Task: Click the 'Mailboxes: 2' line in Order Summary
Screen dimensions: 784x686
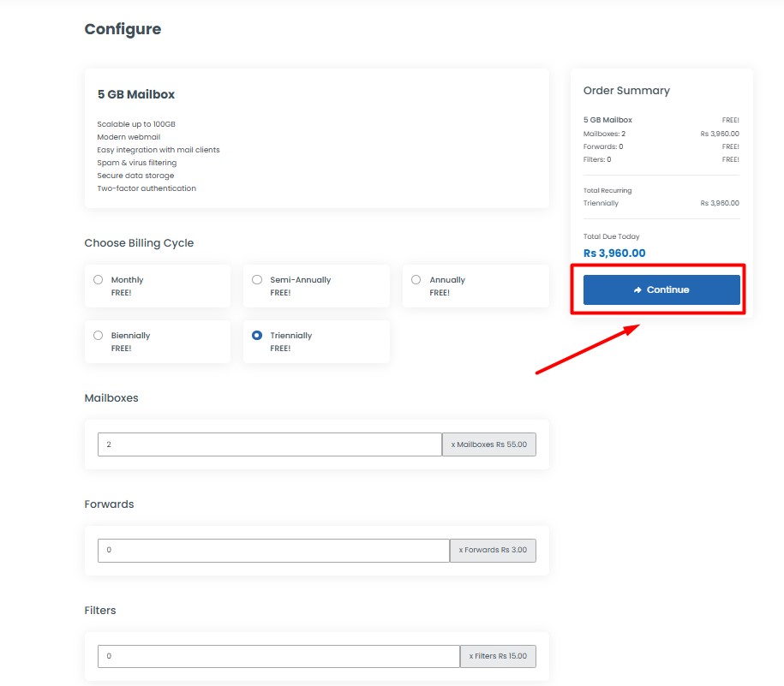Action: tap(604, 134)
